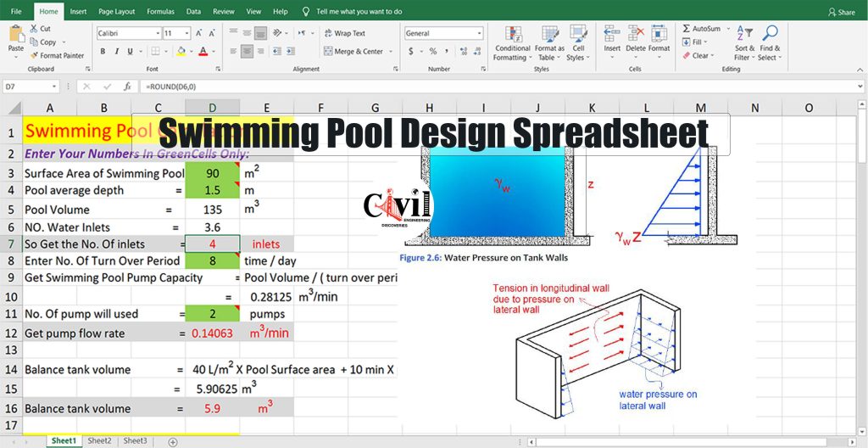Open the Format cells menu
This screenshot has width=868, height=448.
pos(659,39)
